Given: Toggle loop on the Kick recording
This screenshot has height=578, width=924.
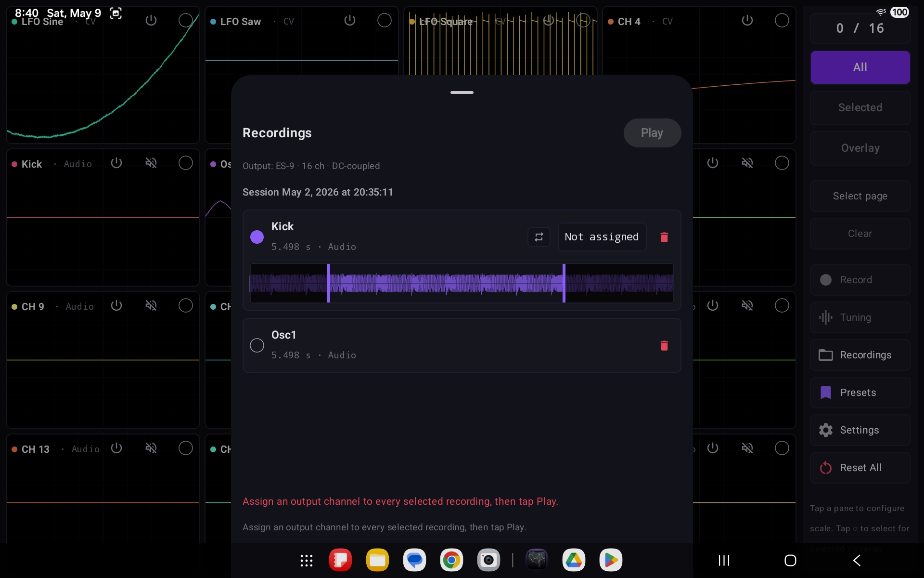Looking at the screenshot, I should [x=539, y=237].
